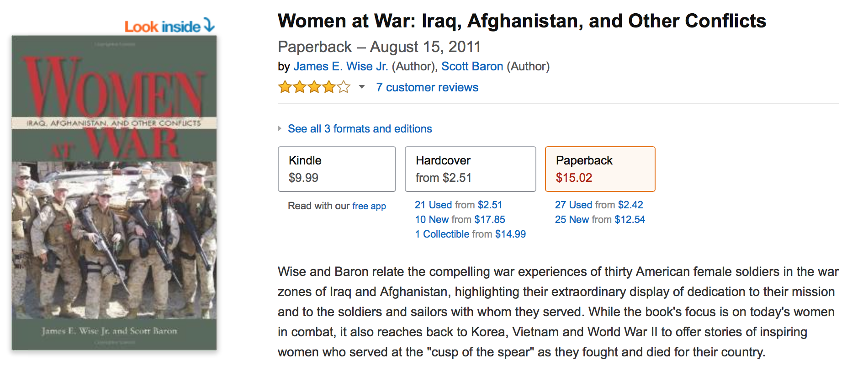This screenshot has width=868, height=371.
Task: Click the Women at War book cover
Action: pyautogui.click(x=114, y=192)
